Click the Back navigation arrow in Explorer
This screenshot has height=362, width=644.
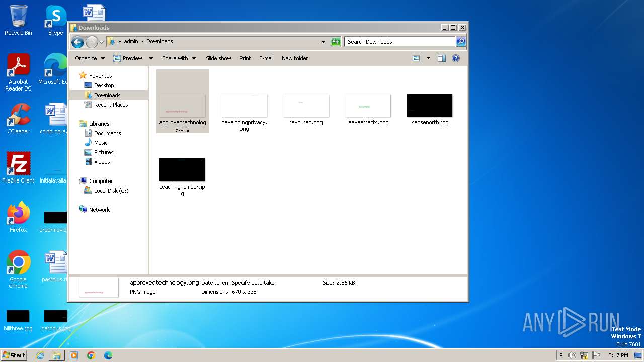[x=77, y=42]
